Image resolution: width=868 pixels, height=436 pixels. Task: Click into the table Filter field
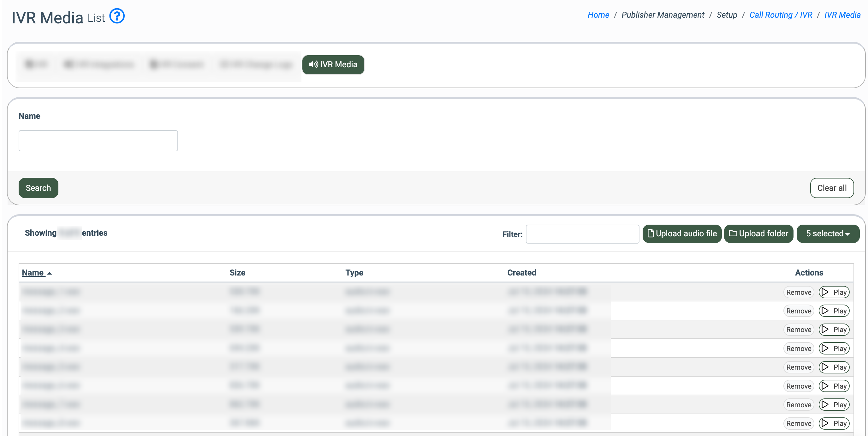[582, 234]
